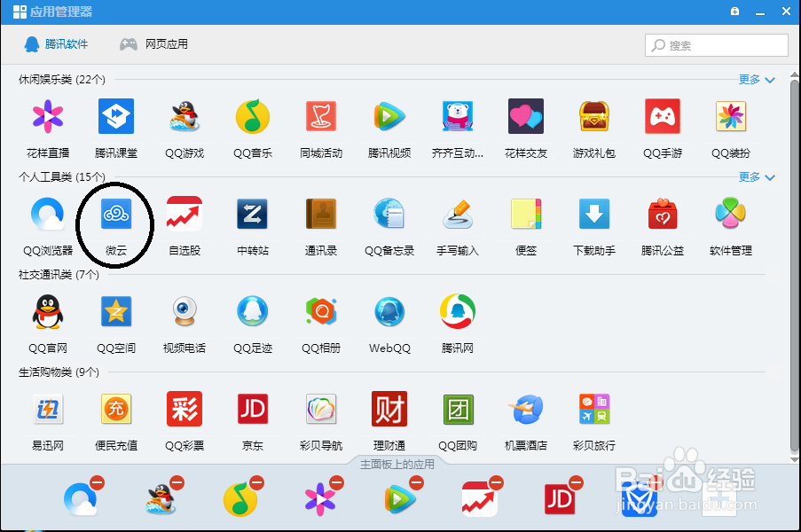The width and height of the screenshot is (801, 532).
Task: Open QQ团购 group buying app
Action: [457, 409]
